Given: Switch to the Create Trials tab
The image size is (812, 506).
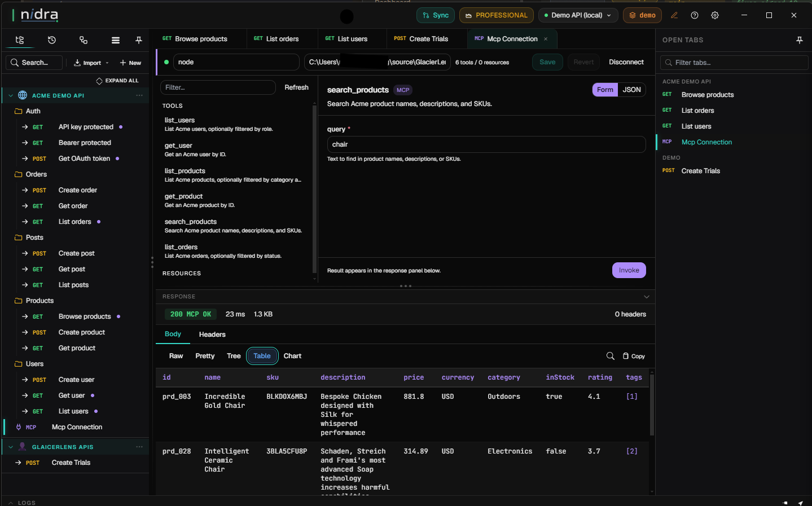Looking at the screenshot, I should 421,39.
